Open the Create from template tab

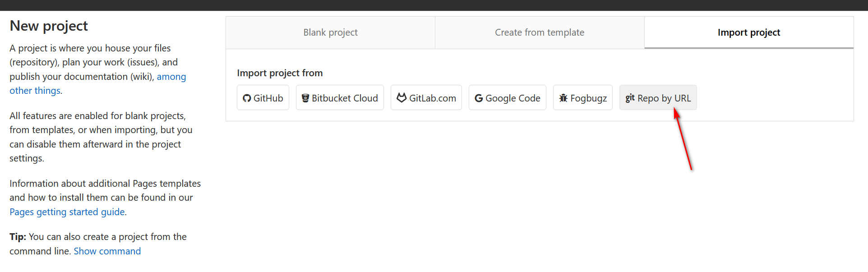(539, 32)
